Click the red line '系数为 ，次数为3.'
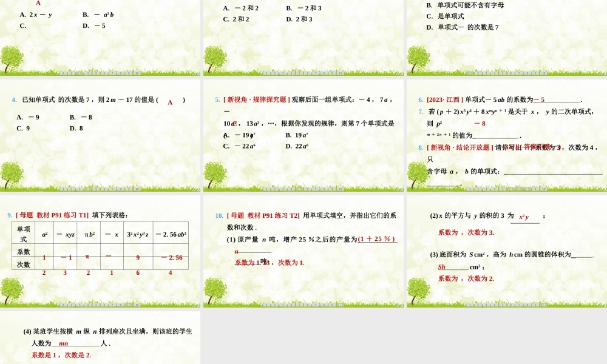607x364 pixels. [x=466, y=232]
